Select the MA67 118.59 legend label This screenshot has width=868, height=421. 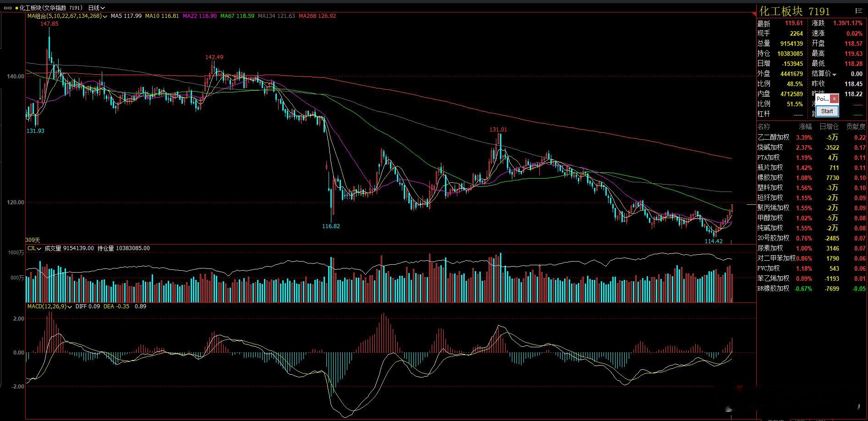pos(237,16)
